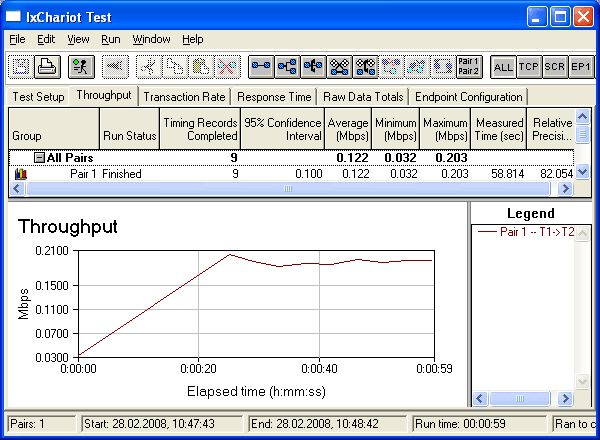Click the Save toolbar icon
Screen dimensions: 600x440
21,67
